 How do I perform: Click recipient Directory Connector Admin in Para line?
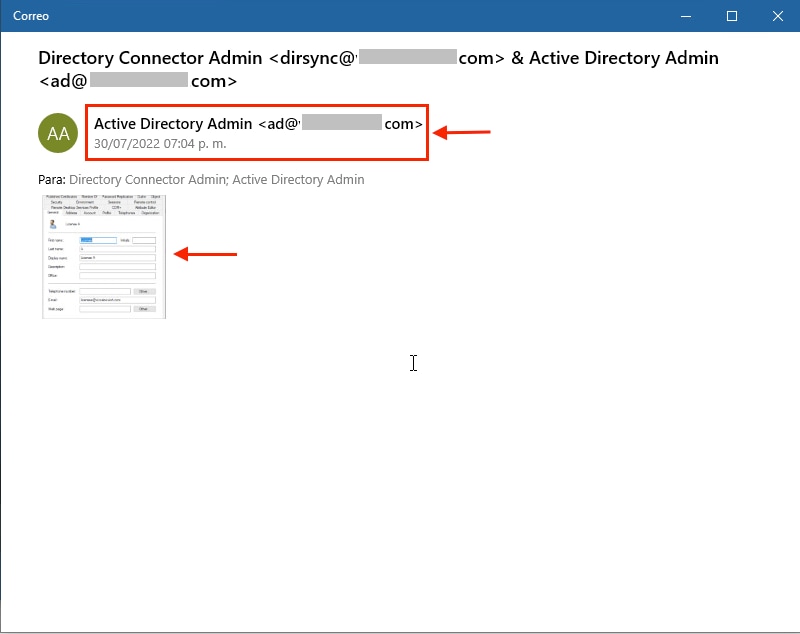147,180
